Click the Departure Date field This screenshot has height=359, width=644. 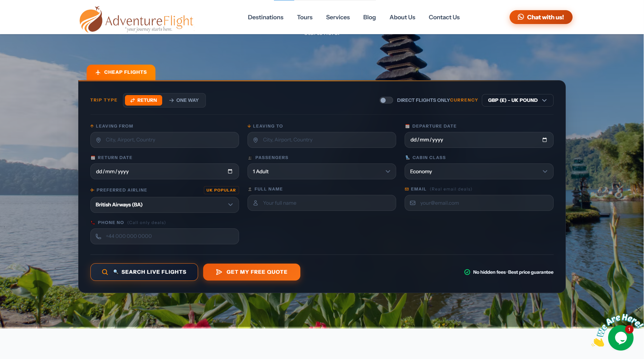(x=479, y=140)
